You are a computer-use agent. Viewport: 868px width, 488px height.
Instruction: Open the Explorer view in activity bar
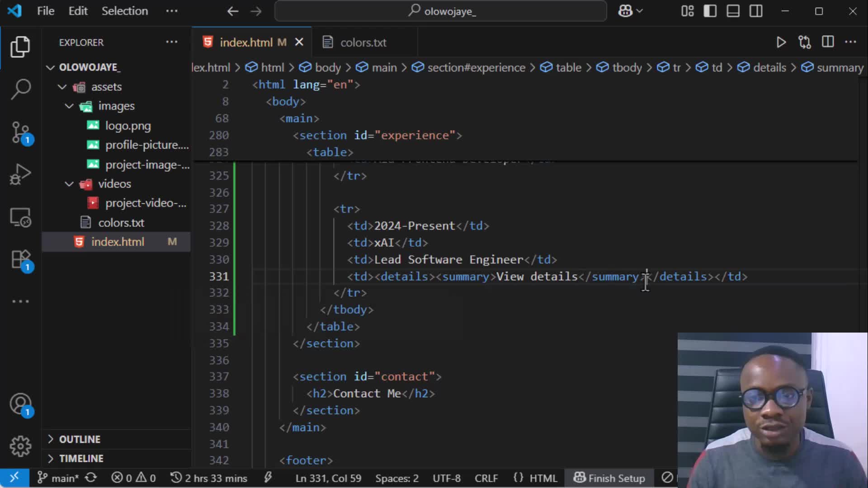tap(20, 47)
